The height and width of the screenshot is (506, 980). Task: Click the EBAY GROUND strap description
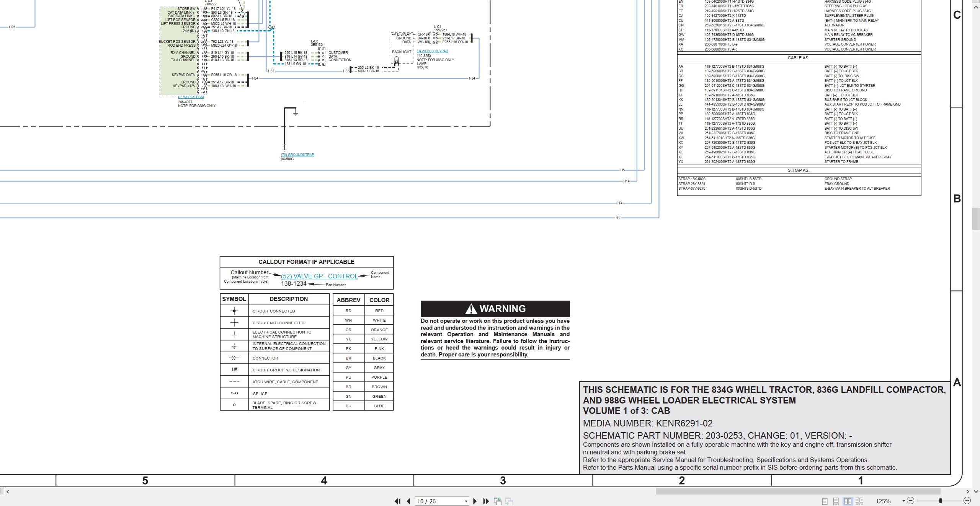click(x=837, y=184)
